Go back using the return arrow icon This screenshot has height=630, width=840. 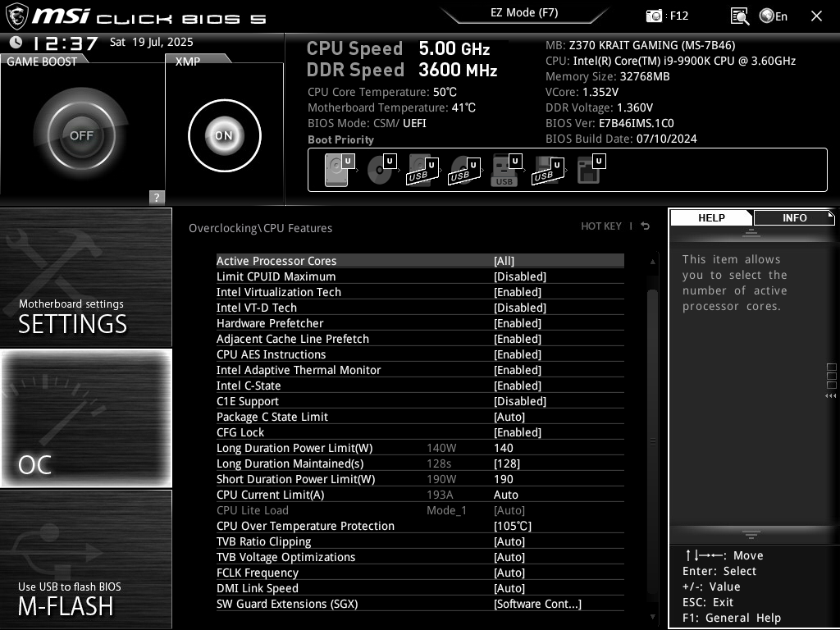pos(645,226)
